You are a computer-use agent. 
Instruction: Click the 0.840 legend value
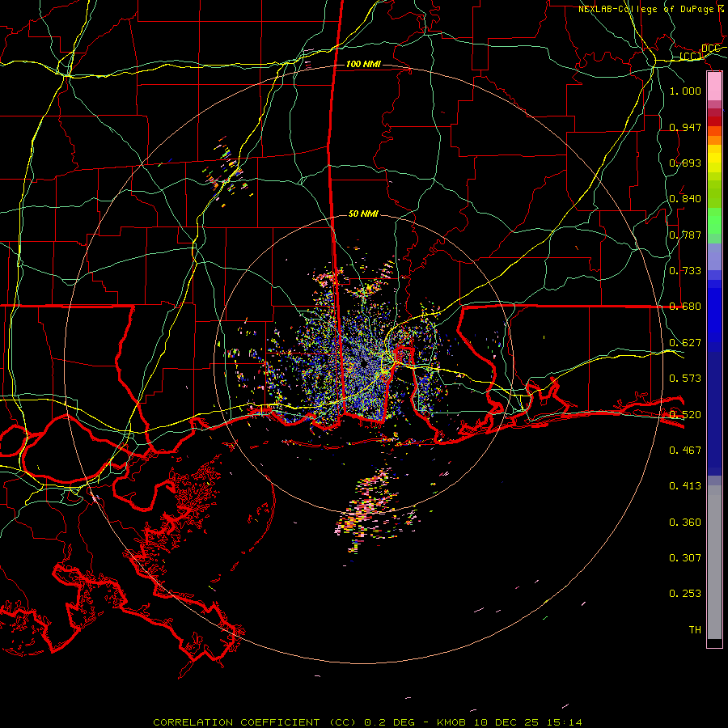point(685,199)
